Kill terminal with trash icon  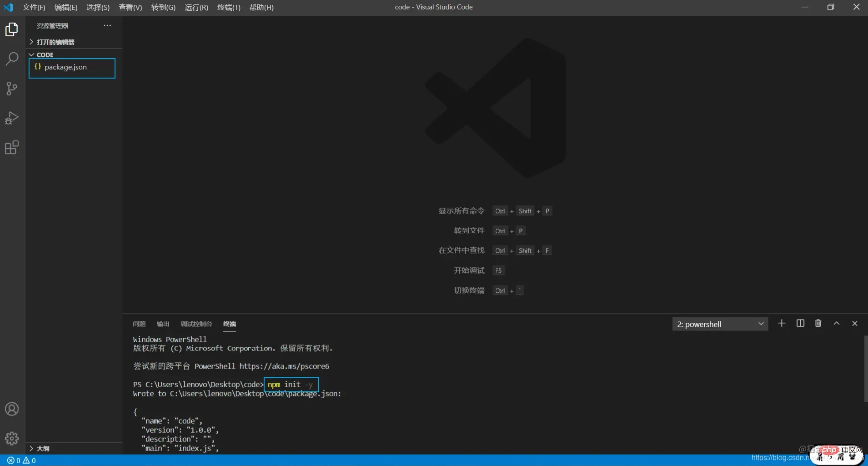(x=818, y=324)
